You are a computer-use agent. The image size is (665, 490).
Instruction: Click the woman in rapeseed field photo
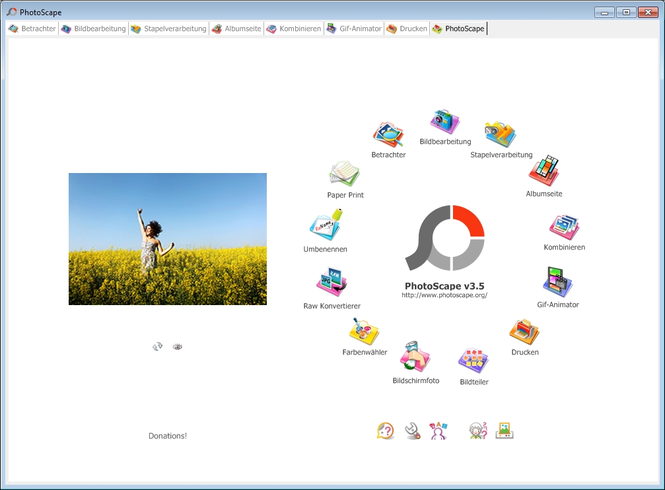[x=168, y=239]
